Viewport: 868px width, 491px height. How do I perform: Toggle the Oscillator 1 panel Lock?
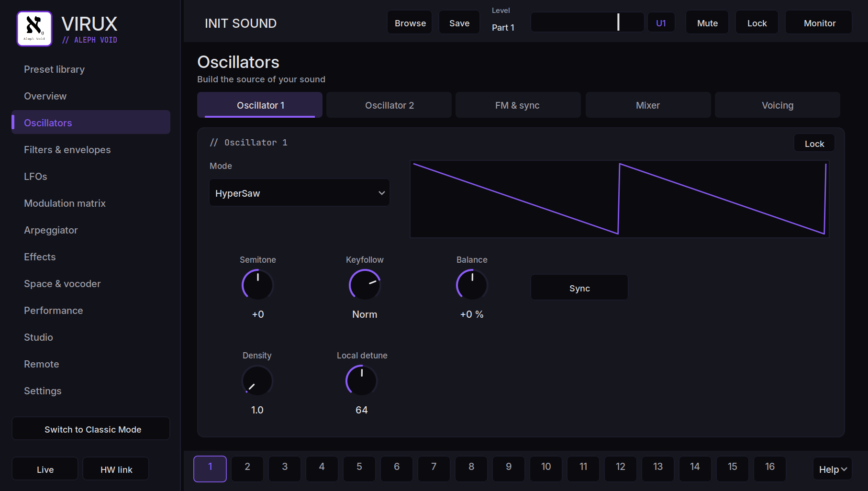coord(814,143)
